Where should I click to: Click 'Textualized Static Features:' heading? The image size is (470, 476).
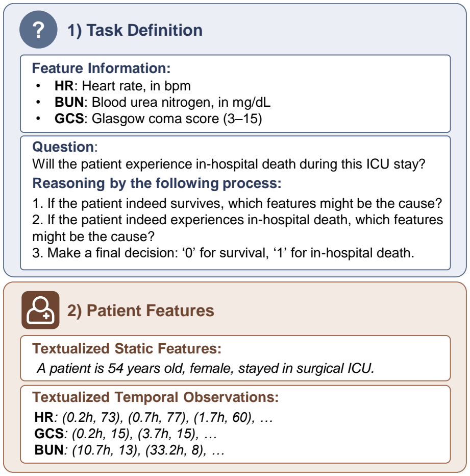(x=127, y=348)
